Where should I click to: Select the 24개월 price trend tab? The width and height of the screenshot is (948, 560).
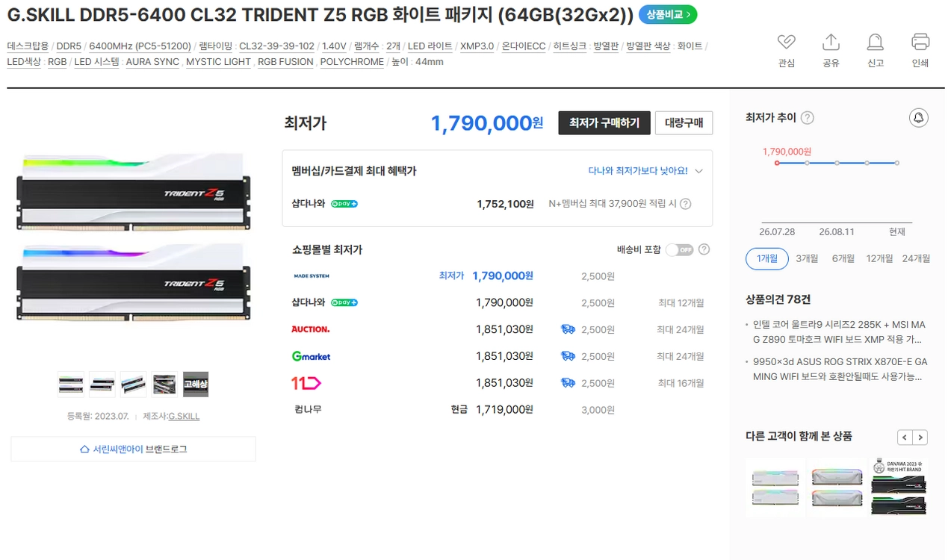click(916, 258)
